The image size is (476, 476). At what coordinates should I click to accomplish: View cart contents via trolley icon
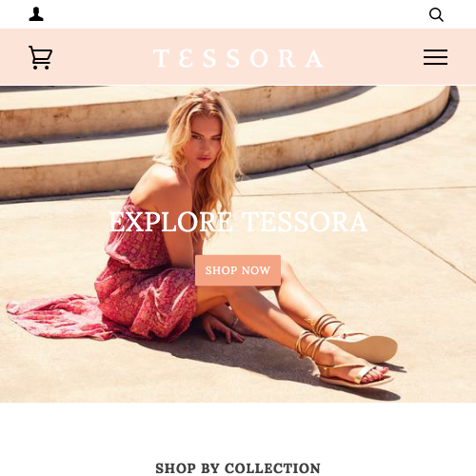(x=41, y=57)
